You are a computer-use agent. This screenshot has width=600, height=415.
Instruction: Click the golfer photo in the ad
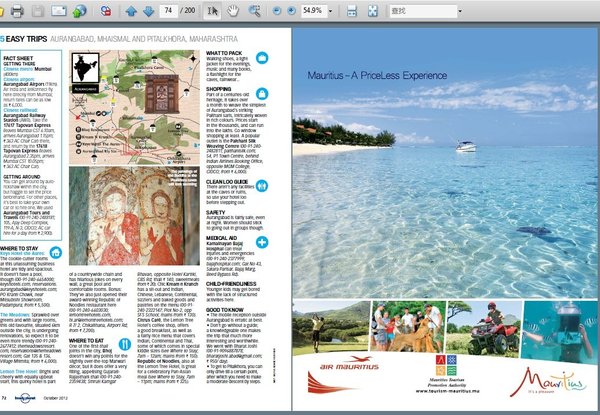coord(331,326)
